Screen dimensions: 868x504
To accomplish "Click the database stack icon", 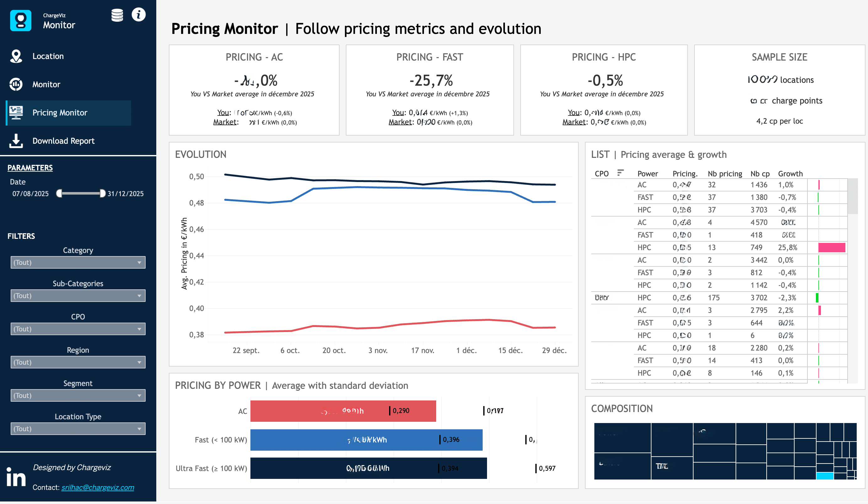I will click(x=117, y=15).
